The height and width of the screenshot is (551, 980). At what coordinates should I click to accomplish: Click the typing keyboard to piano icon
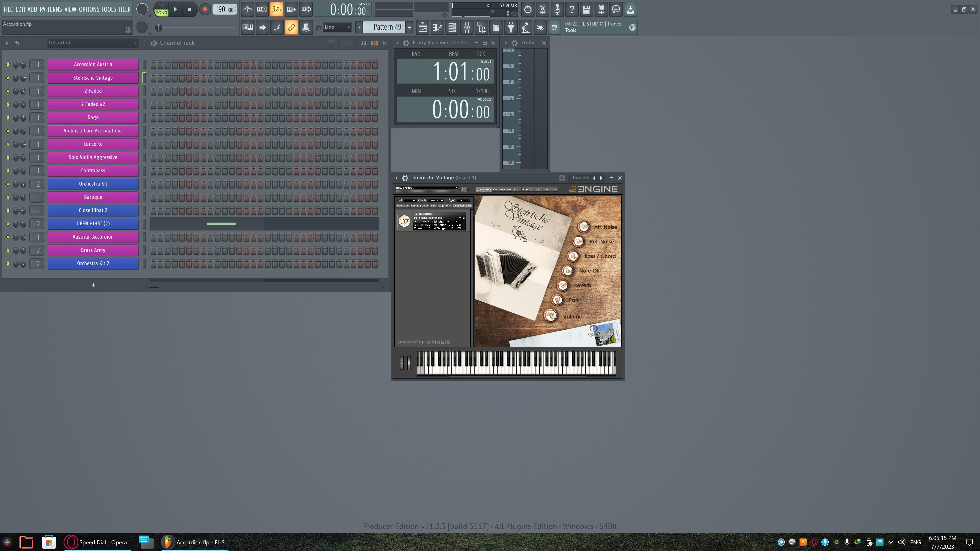click(248, 27)
